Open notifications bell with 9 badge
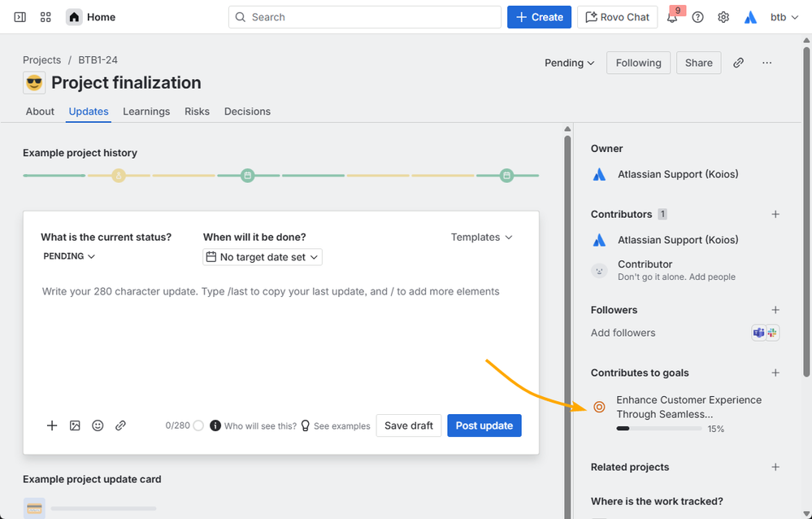This screenshot has height=519, width=812. tap(672, 17)
